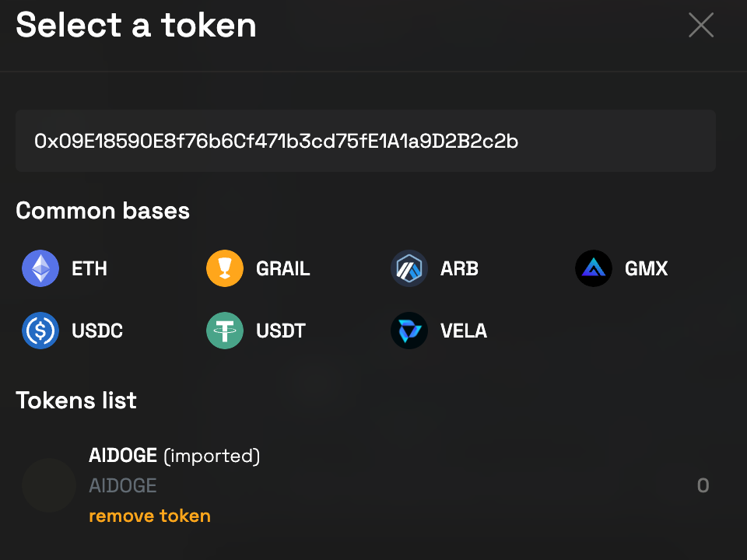Pick the VELA token logo
747x560 pixels.
click(x=409, y=331)
